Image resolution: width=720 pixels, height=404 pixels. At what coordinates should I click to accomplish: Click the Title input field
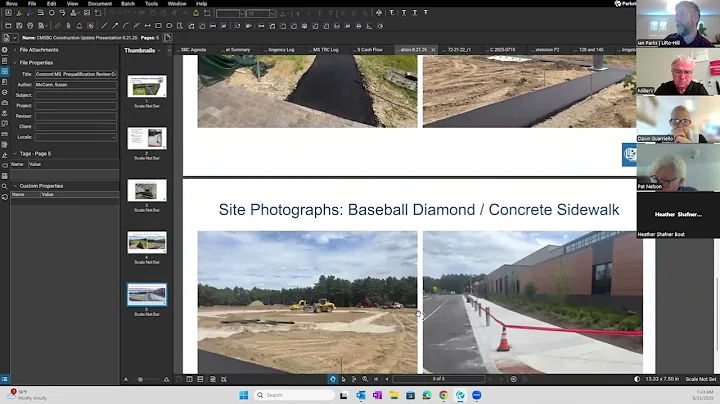click(76, 74)
